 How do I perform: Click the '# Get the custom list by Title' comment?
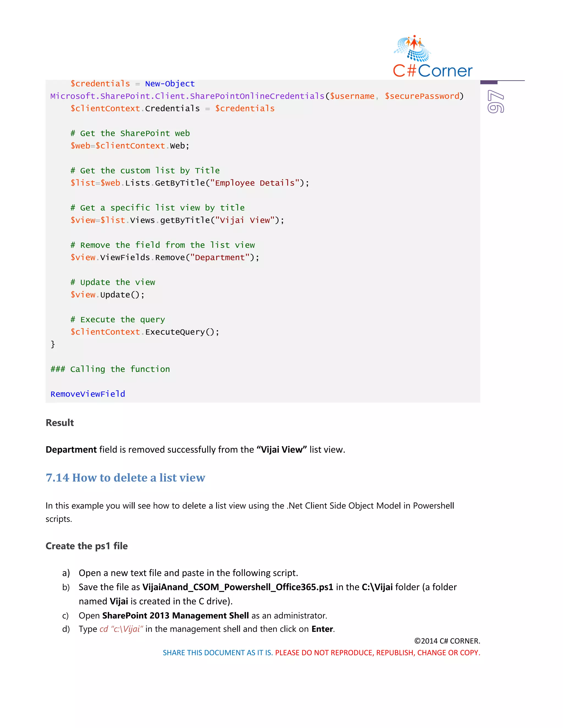click(x=145, y=171)
